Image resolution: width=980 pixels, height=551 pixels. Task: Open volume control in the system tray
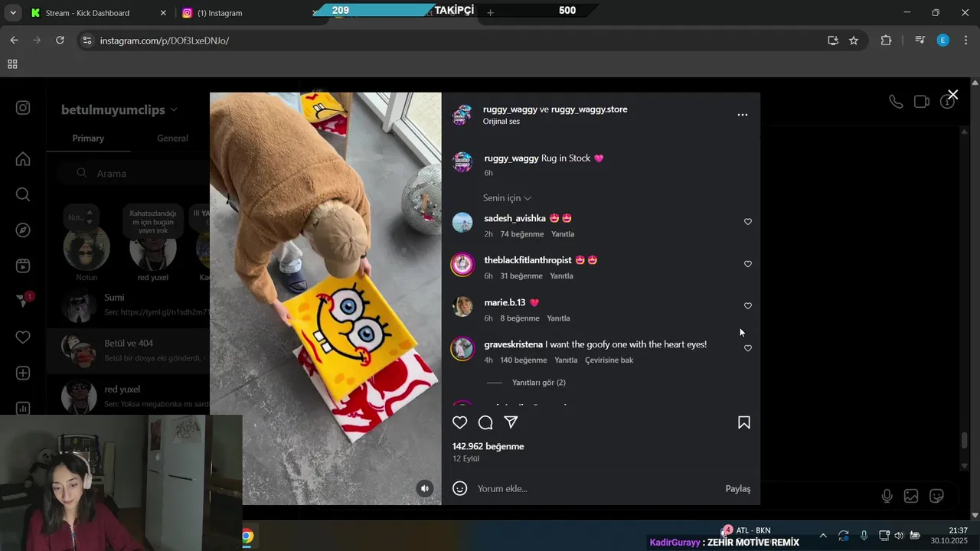899,536
